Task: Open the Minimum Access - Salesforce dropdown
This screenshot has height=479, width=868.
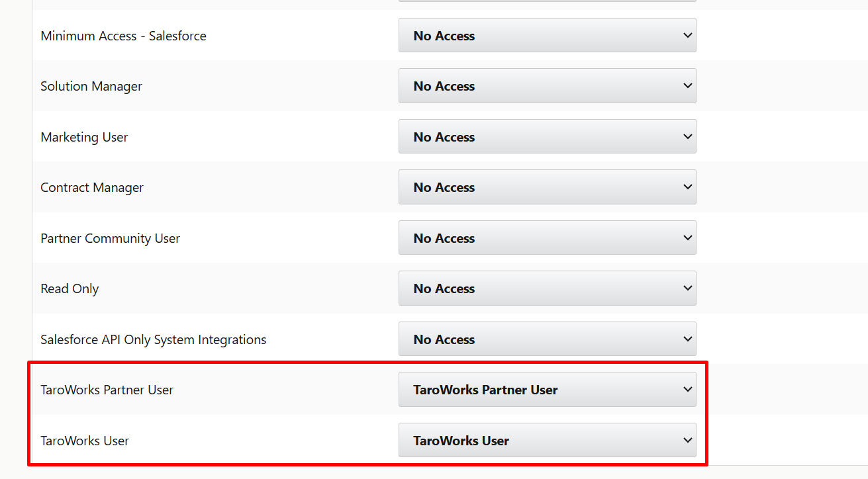Action: (547, 36)
